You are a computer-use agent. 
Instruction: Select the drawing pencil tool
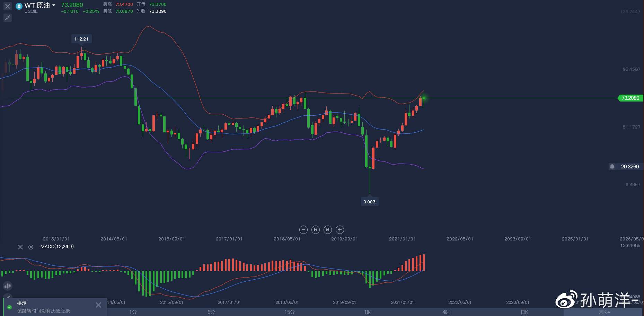pos(7,297)
